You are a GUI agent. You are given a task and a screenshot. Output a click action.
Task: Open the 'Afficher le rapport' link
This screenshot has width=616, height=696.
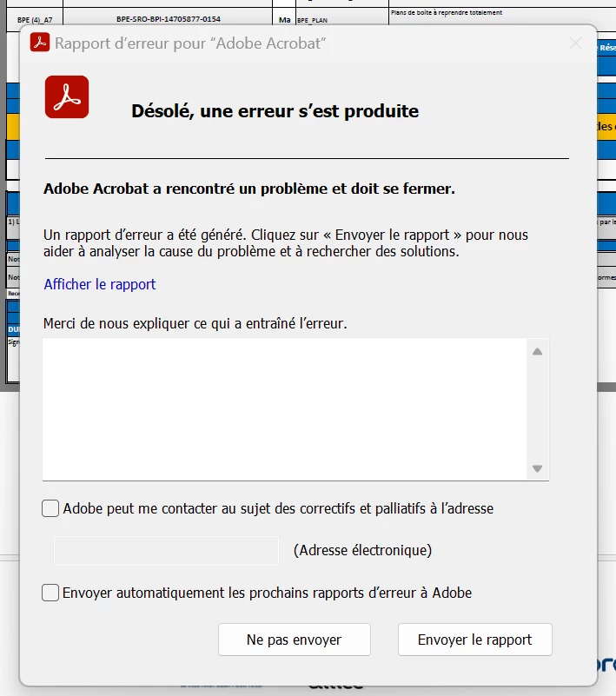coord(100,284)
